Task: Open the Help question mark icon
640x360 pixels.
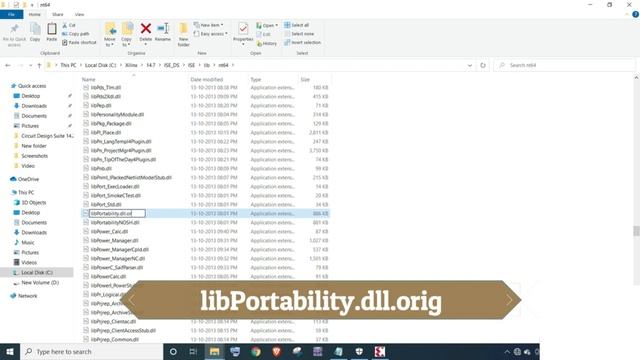Action: coord(635,14)
